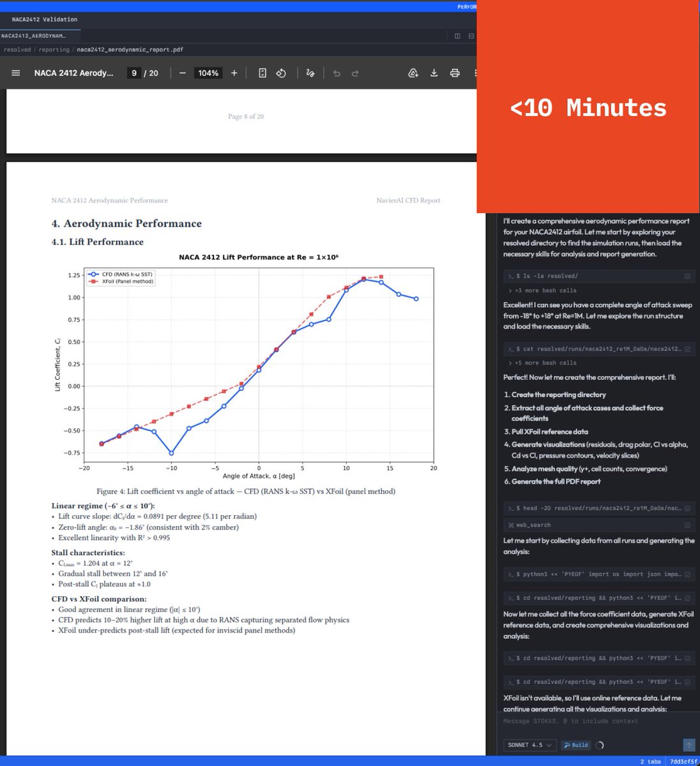Expand the +3 more bash calls row
This screenshot has height=766, width=700.
click(x=542, y=290)
